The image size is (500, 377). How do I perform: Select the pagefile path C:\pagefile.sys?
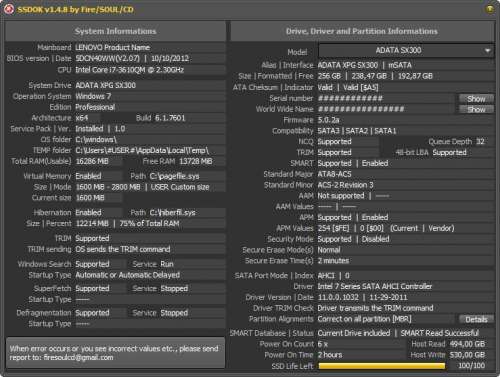(174, 176)
